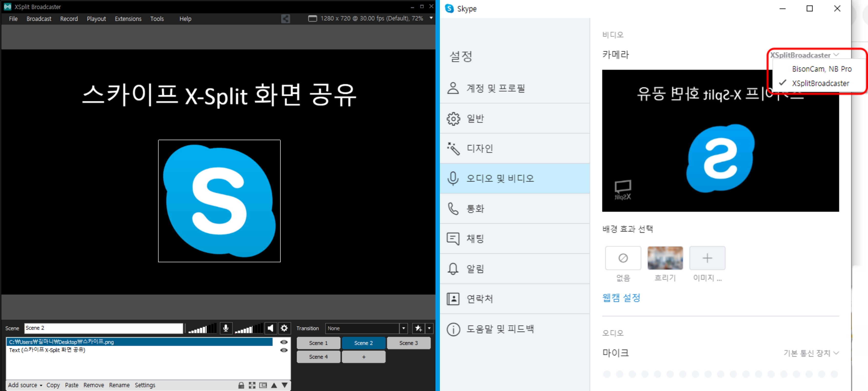The height and width of the screenshot is (391, 868).
Task: Open the 웹캠 설정 link
Action: [x=621, y=298]
